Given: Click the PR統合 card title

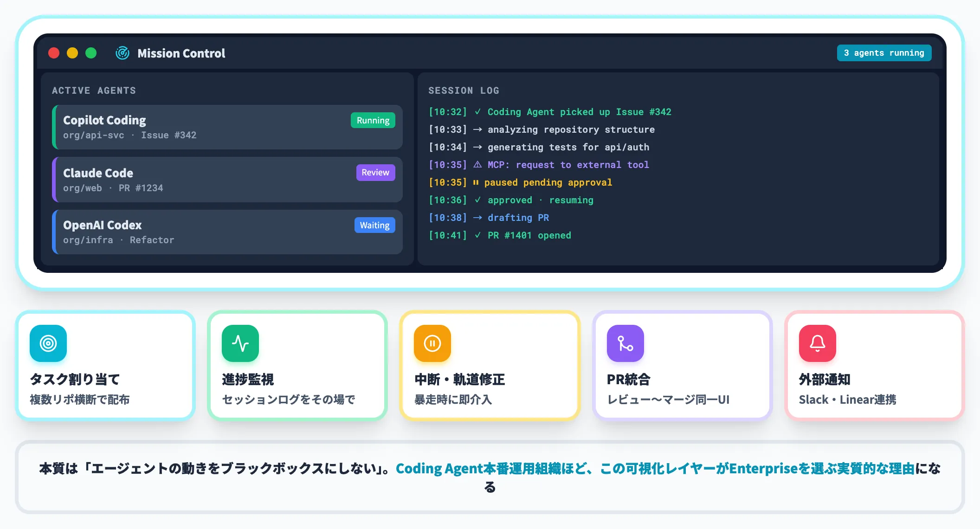Looking at the screenshot, I should coord(629,379).
